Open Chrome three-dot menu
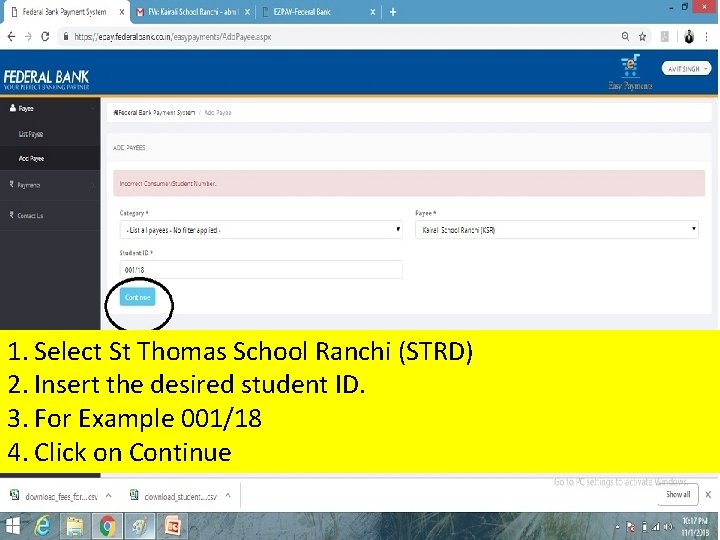Image resolution: width=720 pixels, height=540 pixels. click(707, 37)
